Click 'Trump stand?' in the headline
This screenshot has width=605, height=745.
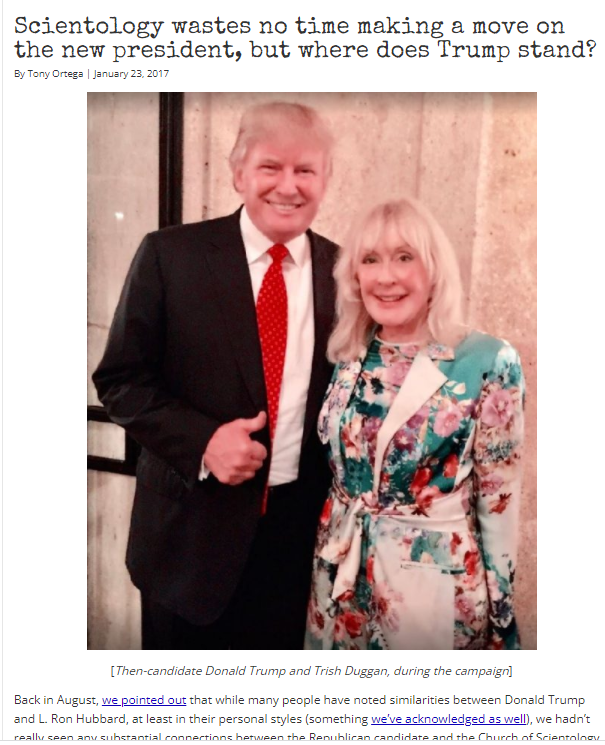[517, 50]
